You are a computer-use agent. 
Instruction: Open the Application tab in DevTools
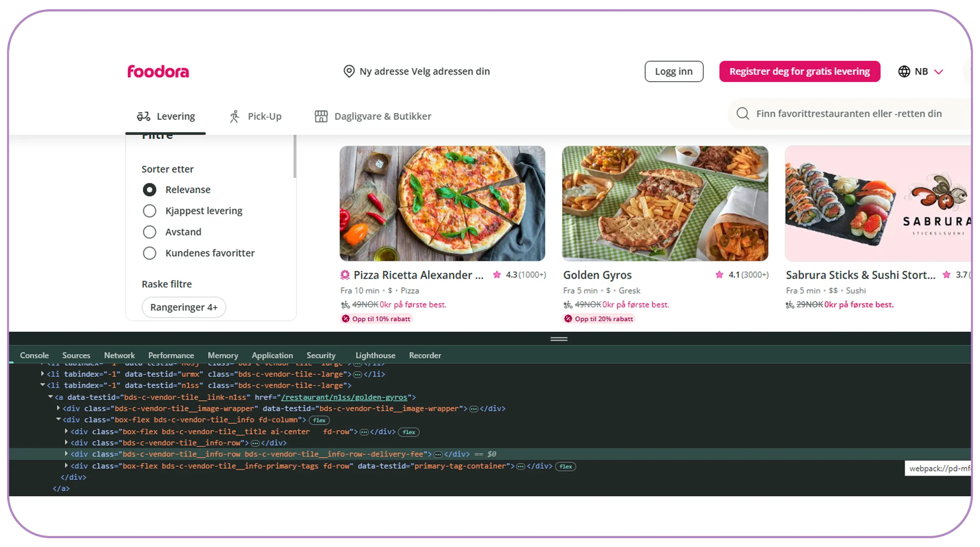[x=272, y=356]
